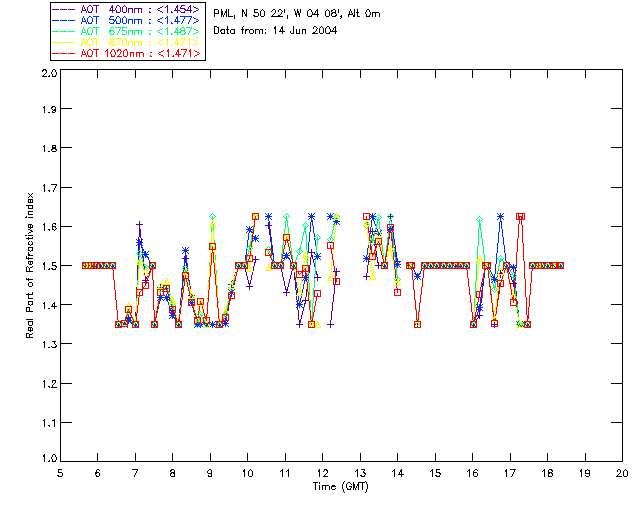
Task: Click the 1.8 y-axis tick label
Action: (49, 148)
